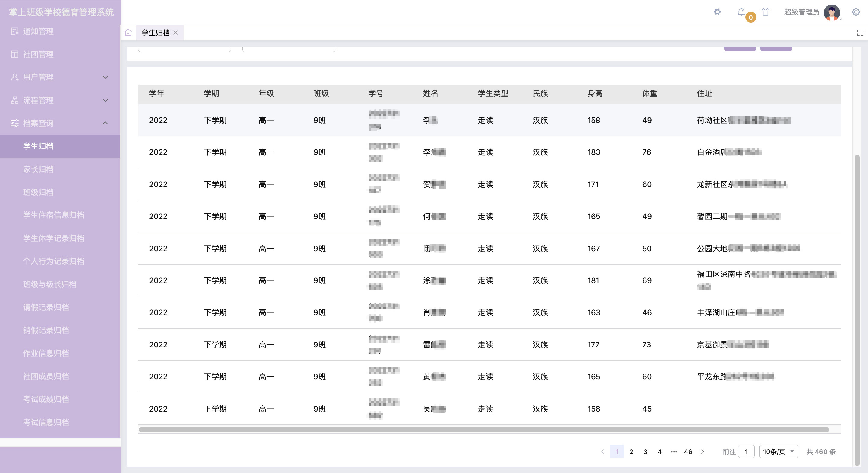Click the admin avatar picture
The width and height of the screenshot is (868, 473).
tap(832, 12)
